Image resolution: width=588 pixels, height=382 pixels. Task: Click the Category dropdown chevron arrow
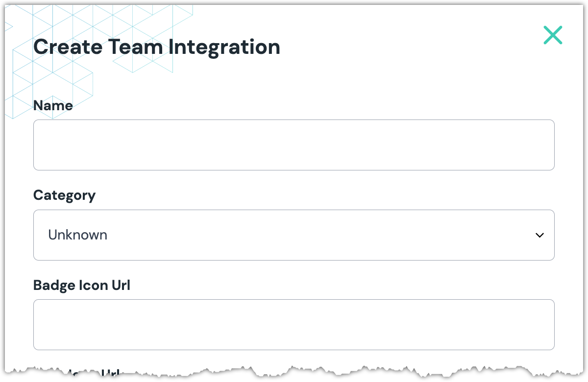point(539,236)
